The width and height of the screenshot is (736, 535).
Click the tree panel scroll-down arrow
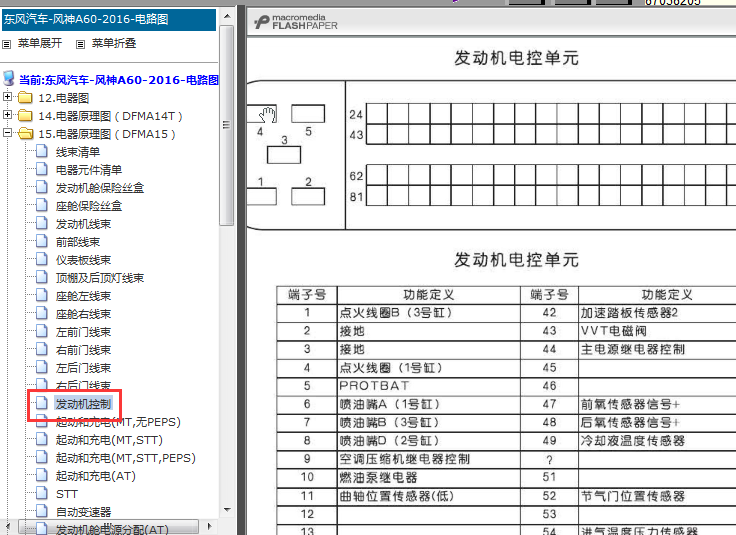tap(227, 509)
